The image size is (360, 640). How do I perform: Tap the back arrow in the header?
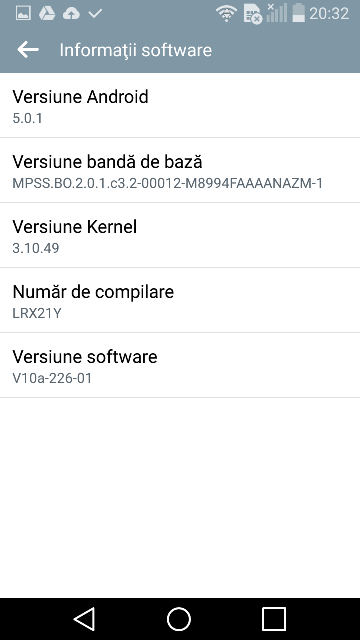point(28,50)
